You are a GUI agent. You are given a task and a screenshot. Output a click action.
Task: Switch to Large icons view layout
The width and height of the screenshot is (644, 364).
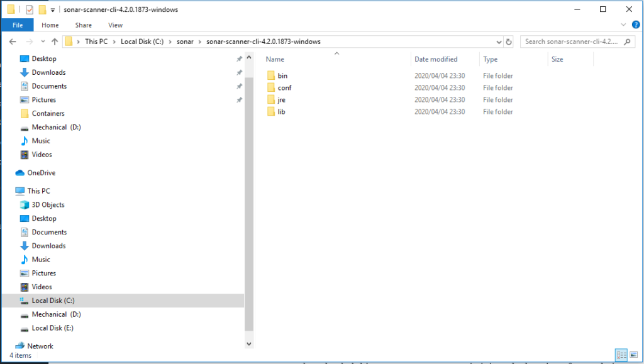click(634, 355)
